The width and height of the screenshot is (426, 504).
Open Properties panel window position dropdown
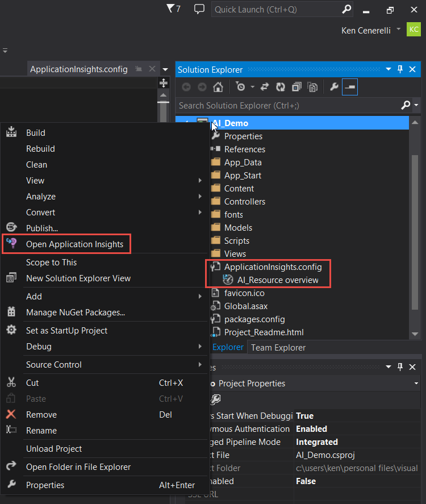[x=389, y=366]
